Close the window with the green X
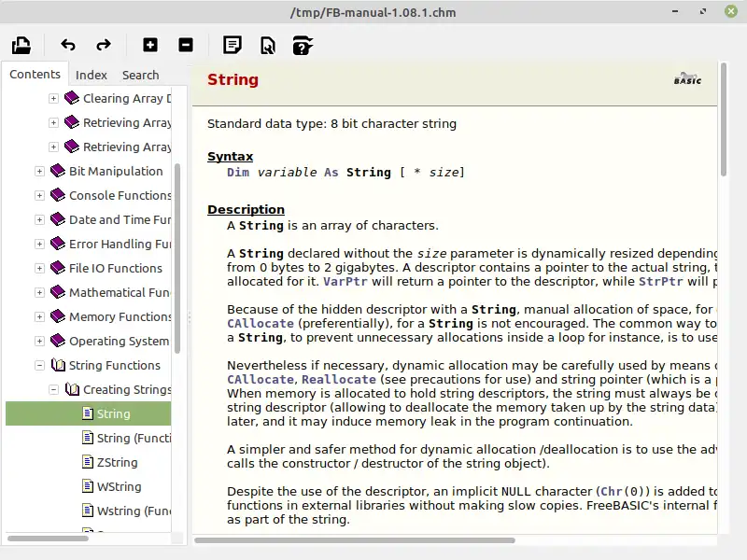This screenshot has height=560, width=747. [731, 11]
